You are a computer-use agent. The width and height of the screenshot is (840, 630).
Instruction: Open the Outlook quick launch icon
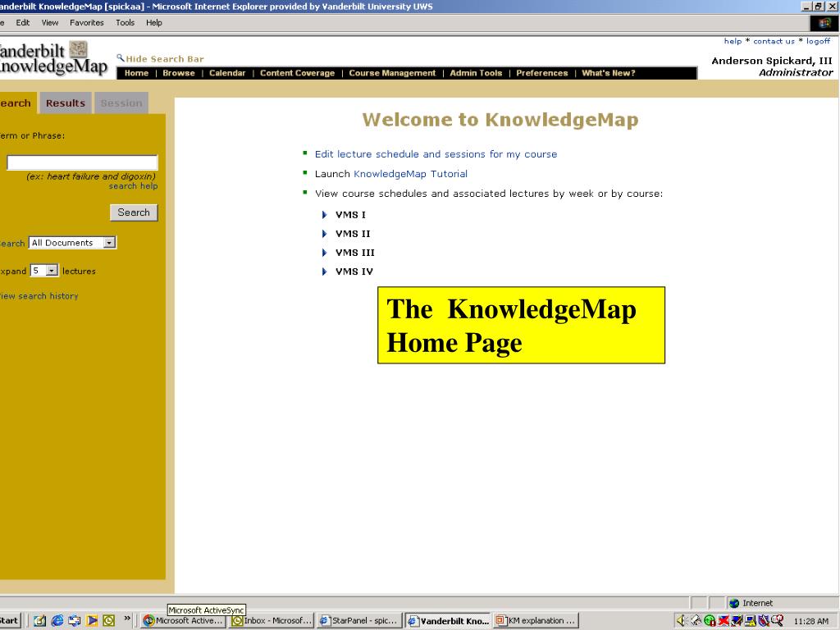coord(109,620)
